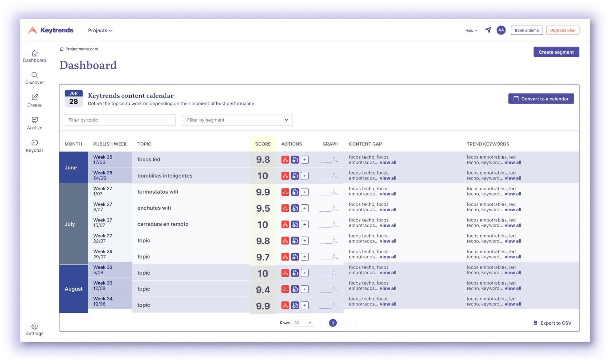Image resolution: width=610 pixels, height=364 pixels.
Task: Click the Create segment button
Action: pos(556,52)
